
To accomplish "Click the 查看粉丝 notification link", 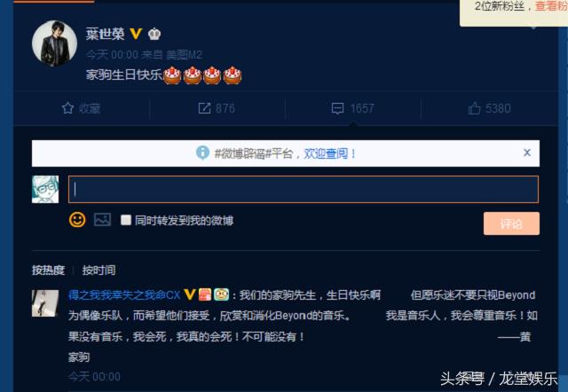I will click(551, 6).
